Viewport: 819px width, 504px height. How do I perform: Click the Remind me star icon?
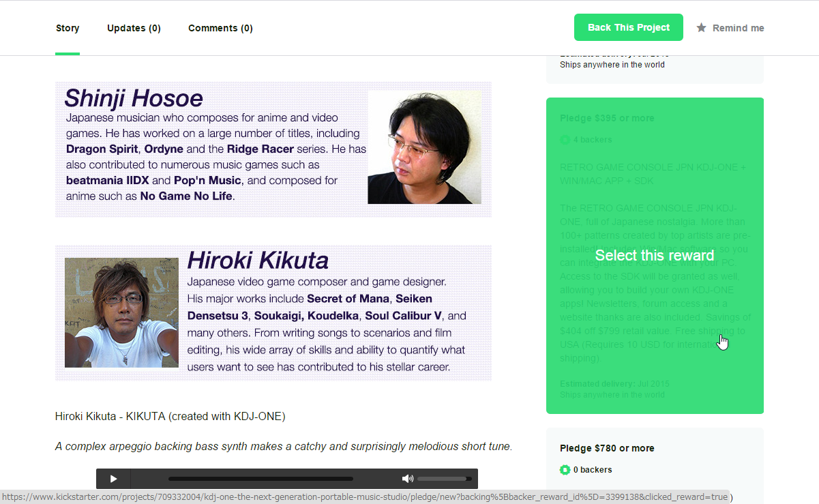point(701,28)
